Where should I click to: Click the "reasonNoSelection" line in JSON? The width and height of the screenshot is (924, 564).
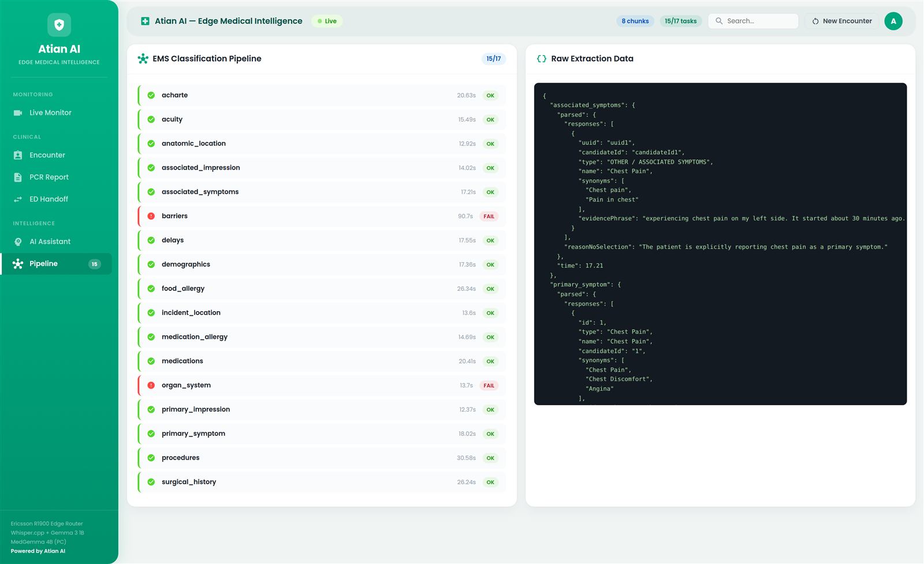tap(726, 247)
